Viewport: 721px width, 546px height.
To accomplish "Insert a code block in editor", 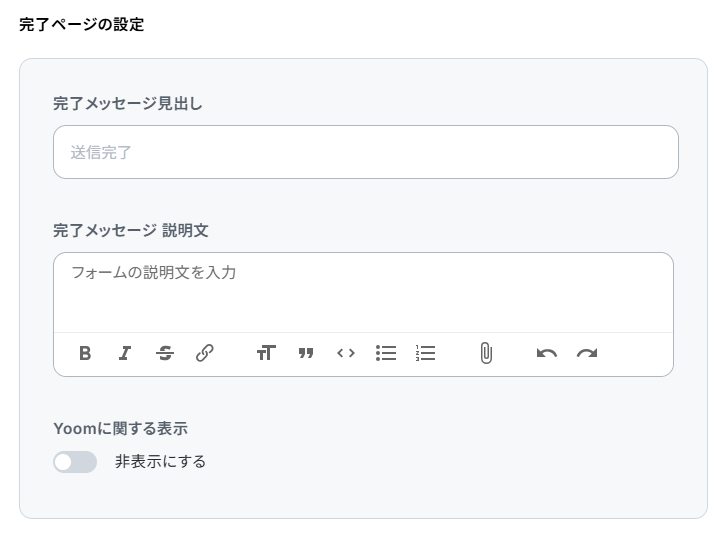I will 346,353.
